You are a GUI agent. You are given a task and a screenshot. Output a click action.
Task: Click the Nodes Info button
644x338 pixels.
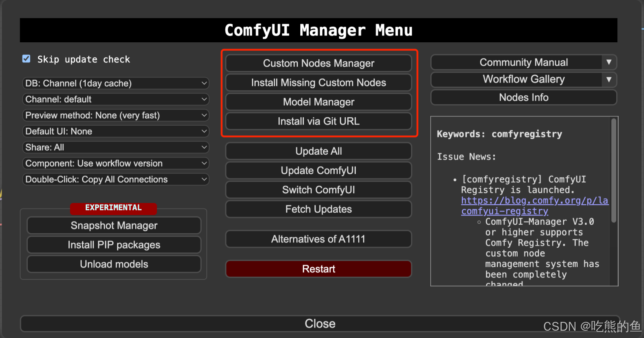tap(524, 97)
